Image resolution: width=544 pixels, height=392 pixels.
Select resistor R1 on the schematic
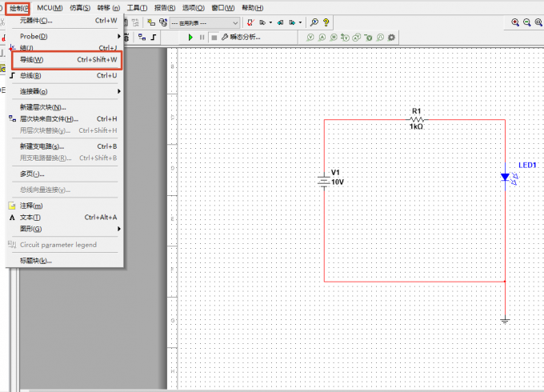click(417, 120)
